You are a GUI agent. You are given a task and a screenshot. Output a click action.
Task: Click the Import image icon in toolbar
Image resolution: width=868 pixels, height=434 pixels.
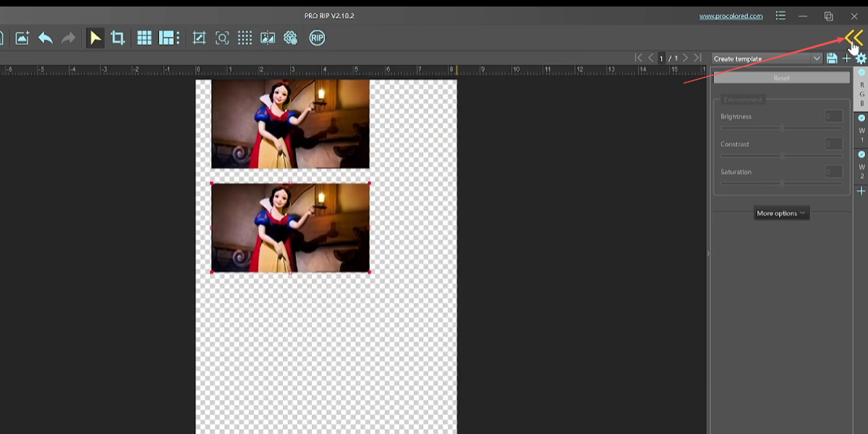point(22,38)
